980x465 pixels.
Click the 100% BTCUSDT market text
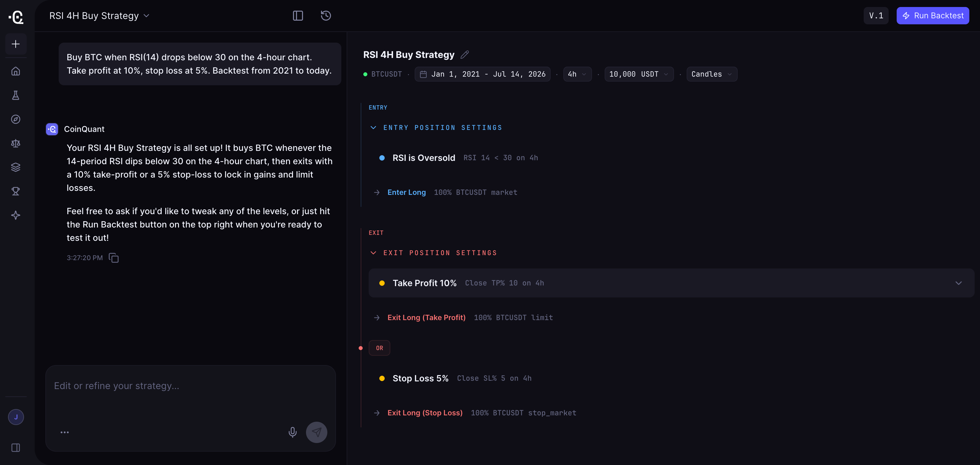(475, 193)
